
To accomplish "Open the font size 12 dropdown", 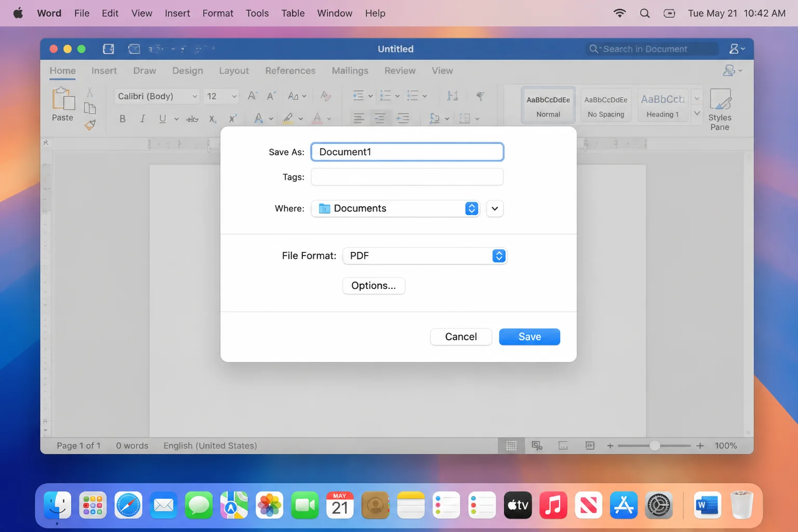I will (221, 96).
